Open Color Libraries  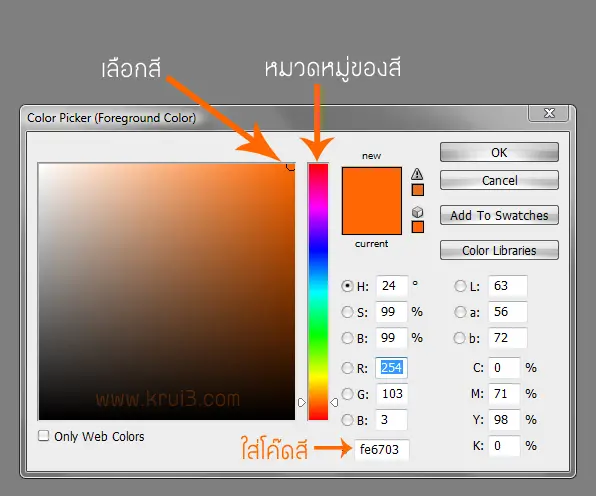[499, 250]
